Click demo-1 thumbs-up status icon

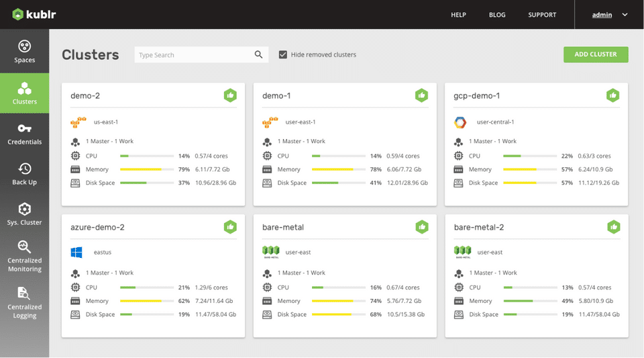pyautogui.click(x=421, y=95)
